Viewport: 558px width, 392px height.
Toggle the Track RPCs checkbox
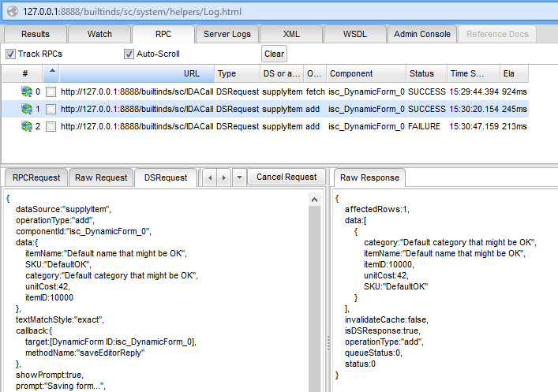(x=11, y=54)
